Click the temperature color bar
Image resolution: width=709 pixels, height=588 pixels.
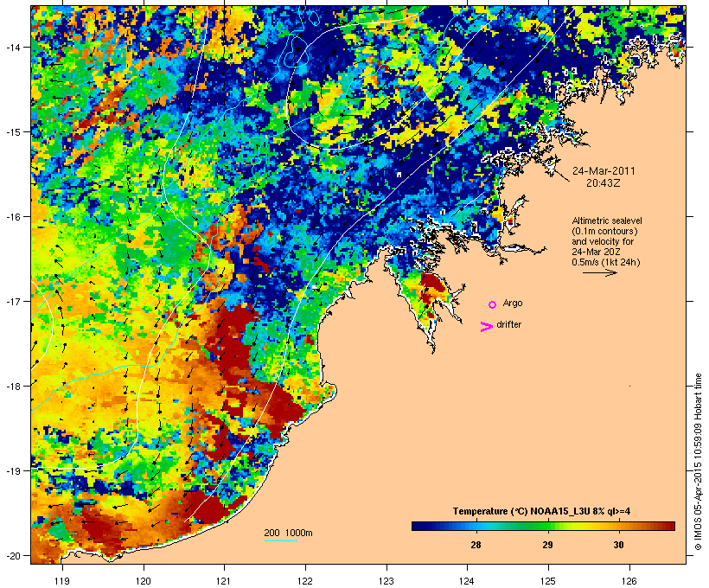pyautogui.click(x=543, y=526)
